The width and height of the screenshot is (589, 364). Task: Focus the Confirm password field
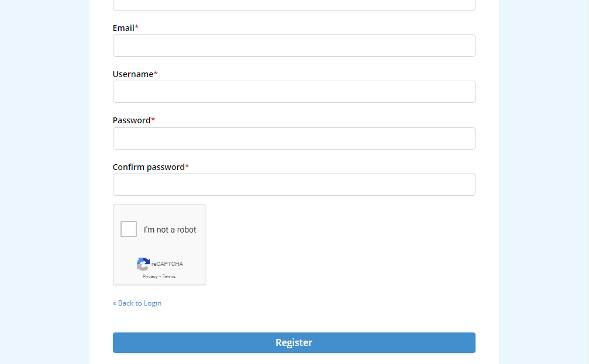click(x=294, y=185)
